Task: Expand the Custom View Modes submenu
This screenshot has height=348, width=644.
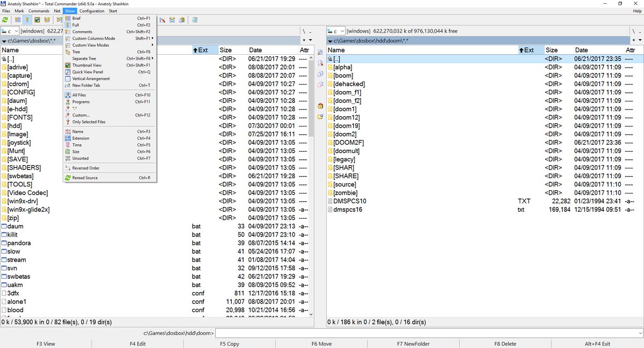Action: [x=109, y=45]
